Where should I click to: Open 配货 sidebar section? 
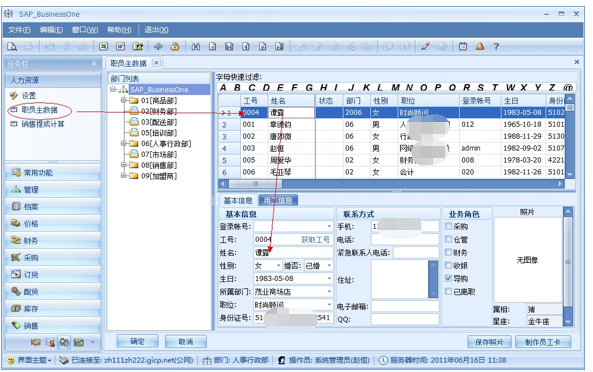[x=53, y=292]
